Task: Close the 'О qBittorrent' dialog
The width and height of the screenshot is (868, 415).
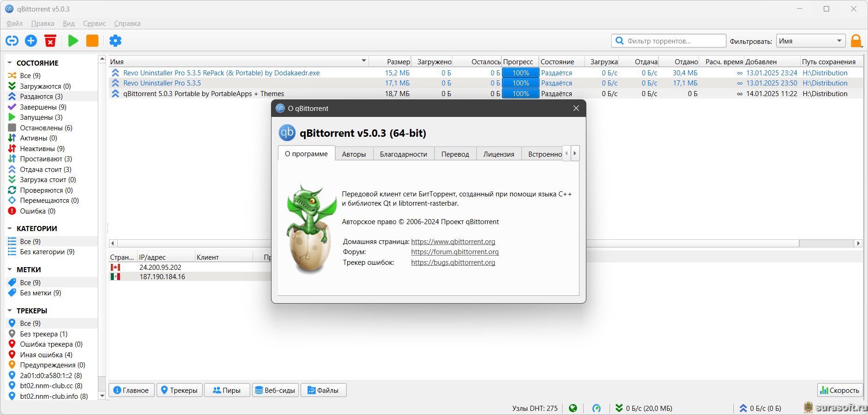Action: [576, 108]
